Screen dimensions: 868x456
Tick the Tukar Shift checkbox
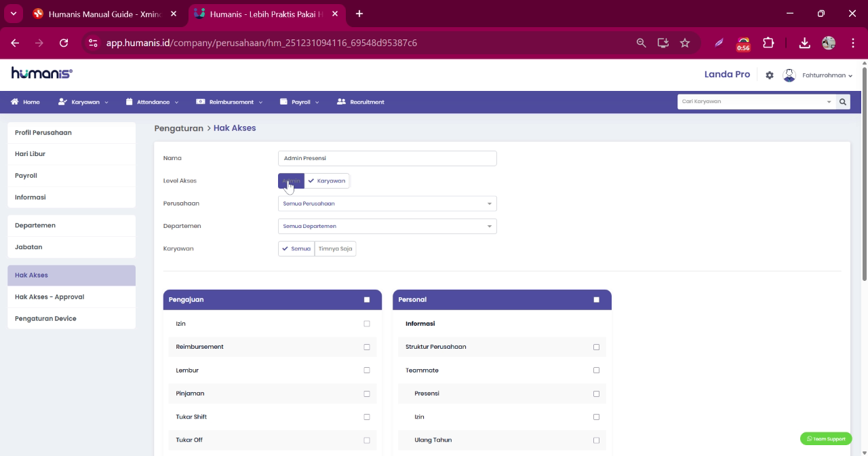tap(367, 417)
